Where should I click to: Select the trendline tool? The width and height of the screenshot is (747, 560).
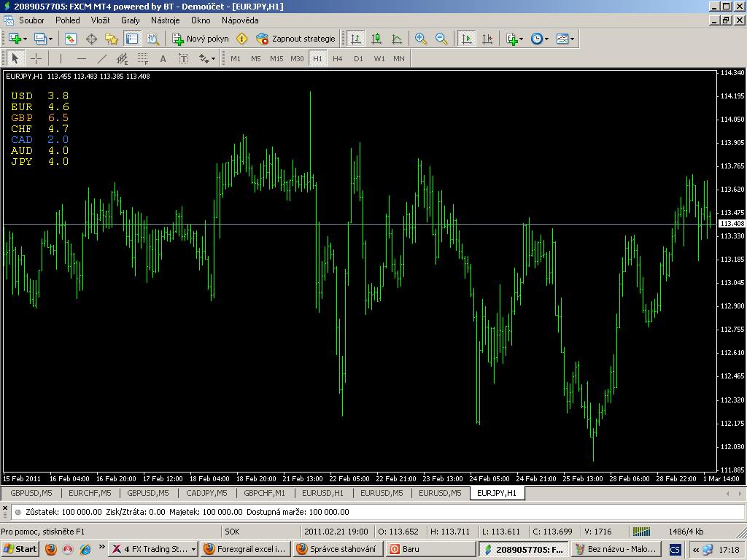click(x=102, y=58)
